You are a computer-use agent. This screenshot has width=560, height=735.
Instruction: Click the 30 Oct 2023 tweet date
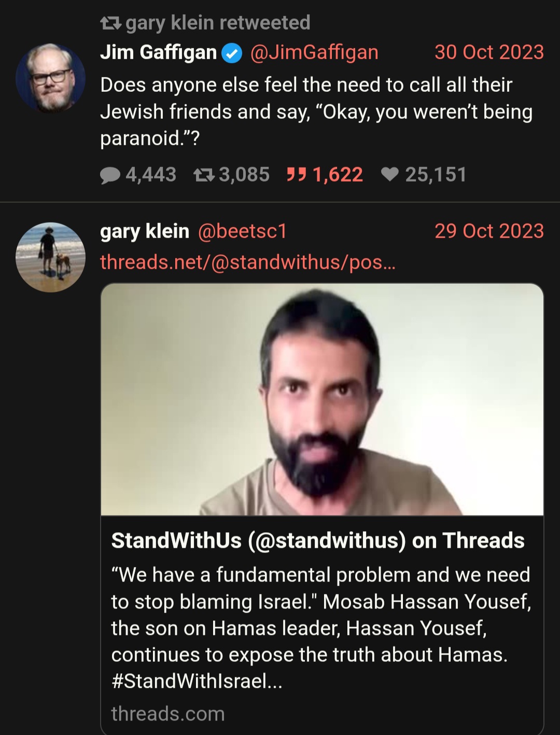(x=489, y=52)
